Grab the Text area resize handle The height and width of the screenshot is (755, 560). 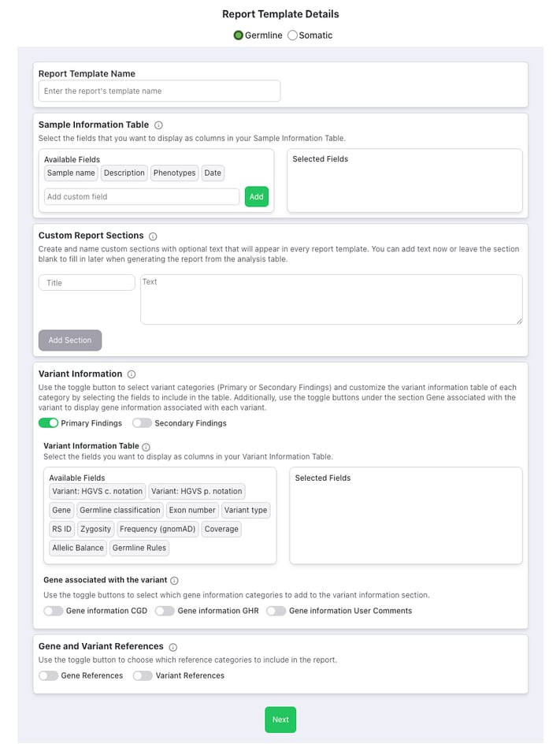point(519,322)
